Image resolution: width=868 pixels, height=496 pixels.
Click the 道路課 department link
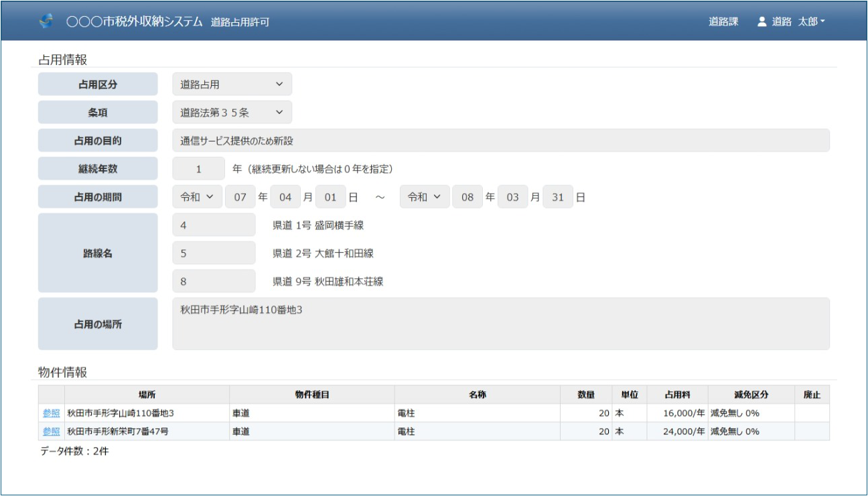pyautogui.click(x=723, y=21)
